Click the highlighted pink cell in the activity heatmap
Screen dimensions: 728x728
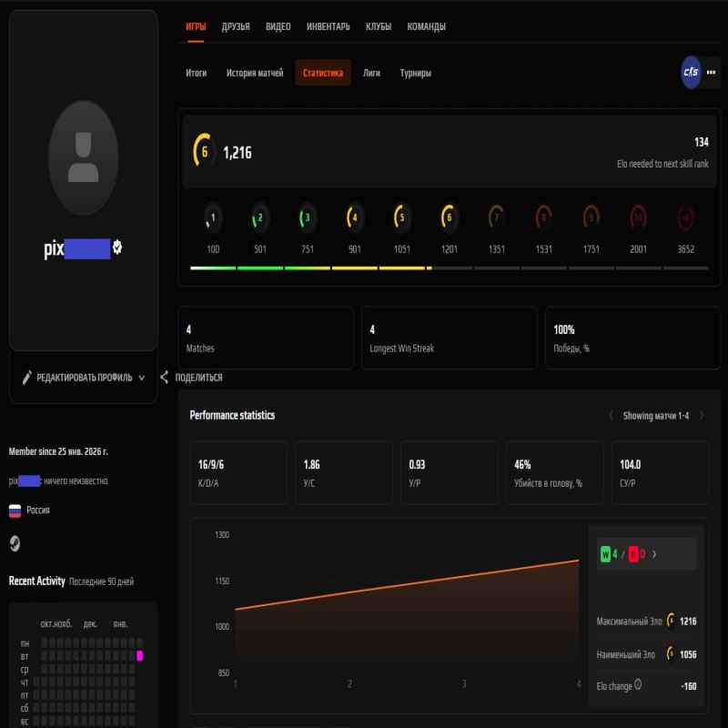click(138, 656)
